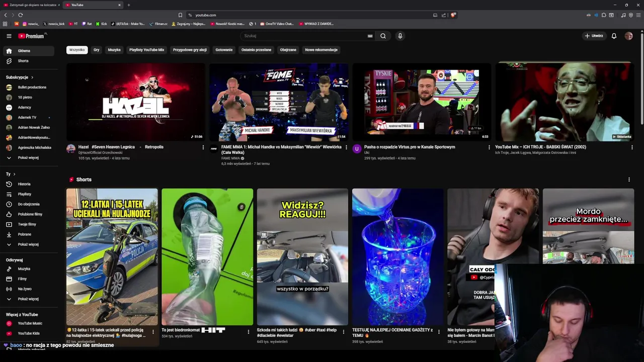Select the Playlisty YouTube Mix chip
This screenshot has width=644, height=362.
[x=146, y=50]
